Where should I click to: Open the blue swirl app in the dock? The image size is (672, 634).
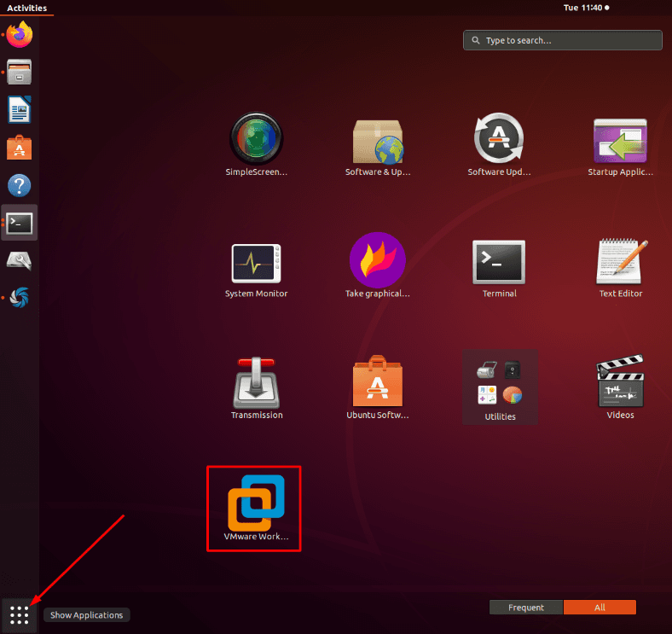pos(20,298)
